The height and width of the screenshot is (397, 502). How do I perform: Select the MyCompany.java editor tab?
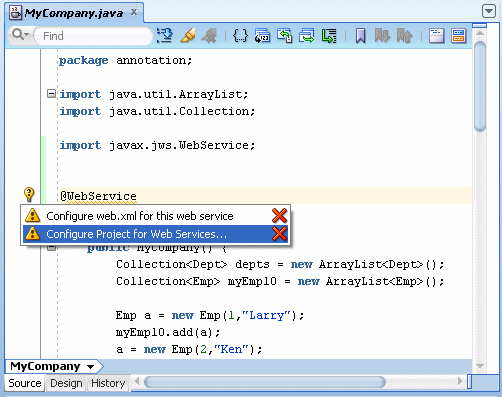click(75, 13)
